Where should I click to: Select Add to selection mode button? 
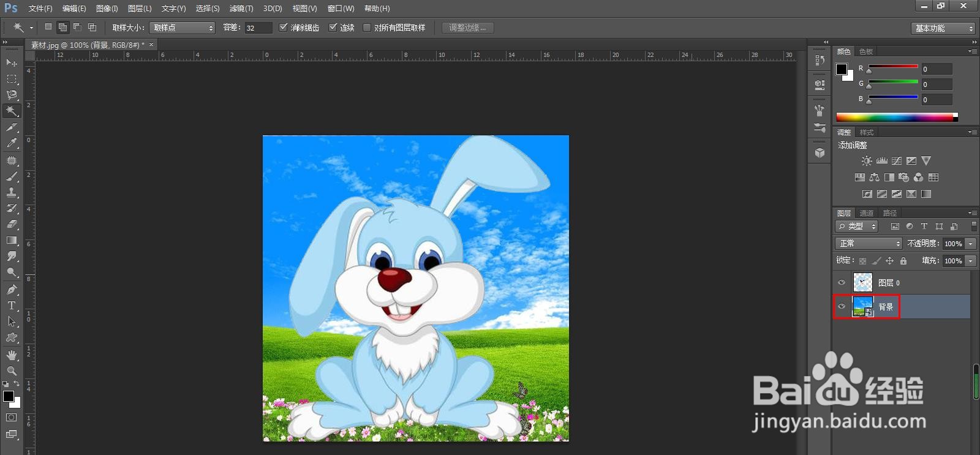pos(62,28)
